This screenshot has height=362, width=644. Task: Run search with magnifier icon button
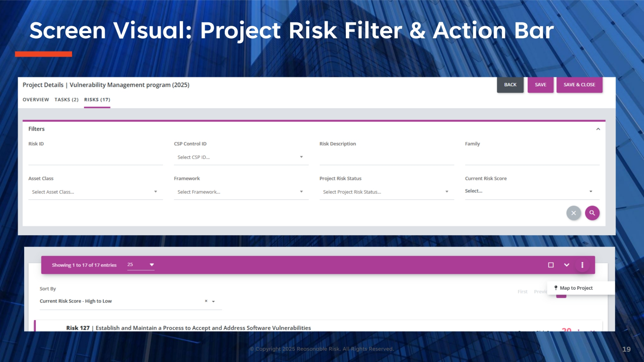pyautogui.click(x=592, y=213)
